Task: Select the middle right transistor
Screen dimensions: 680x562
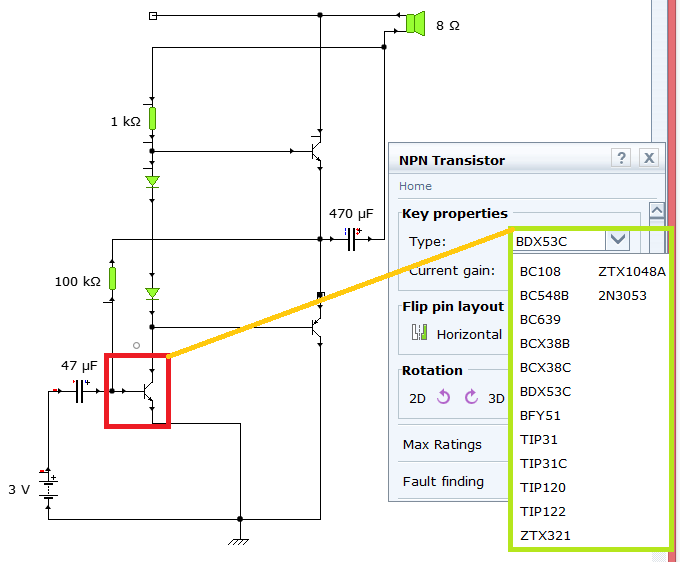Action: click(316, 328)
